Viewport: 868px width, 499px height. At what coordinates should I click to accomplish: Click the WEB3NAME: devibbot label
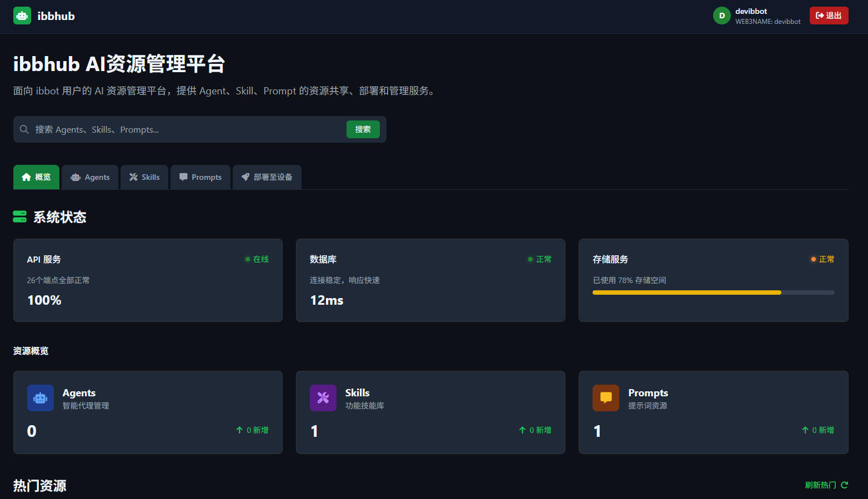(768, 22)
